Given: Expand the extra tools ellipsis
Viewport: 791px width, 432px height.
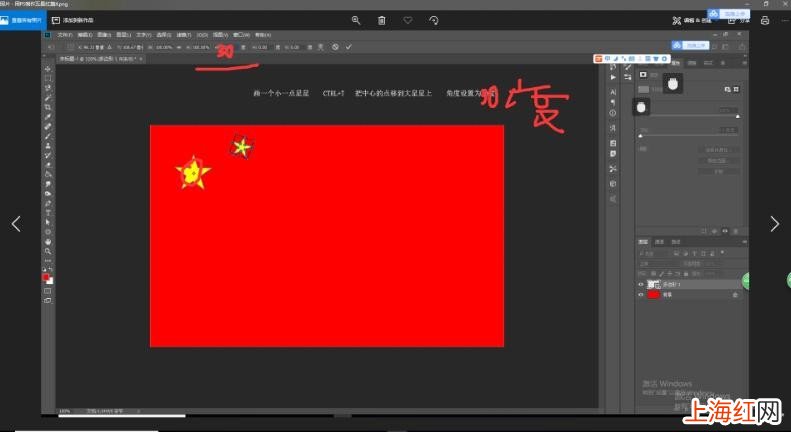Looking at the screenshot, I should click(x=48, y=260).
